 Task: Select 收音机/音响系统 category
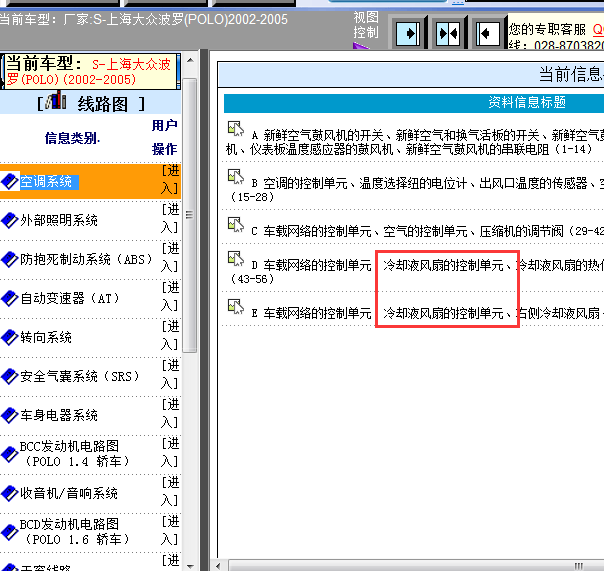[69, 493]
